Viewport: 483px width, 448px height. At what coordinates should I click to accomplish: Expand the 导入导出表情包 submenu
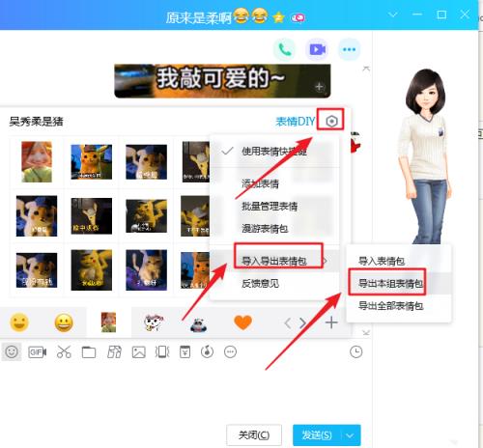[274, 261]
